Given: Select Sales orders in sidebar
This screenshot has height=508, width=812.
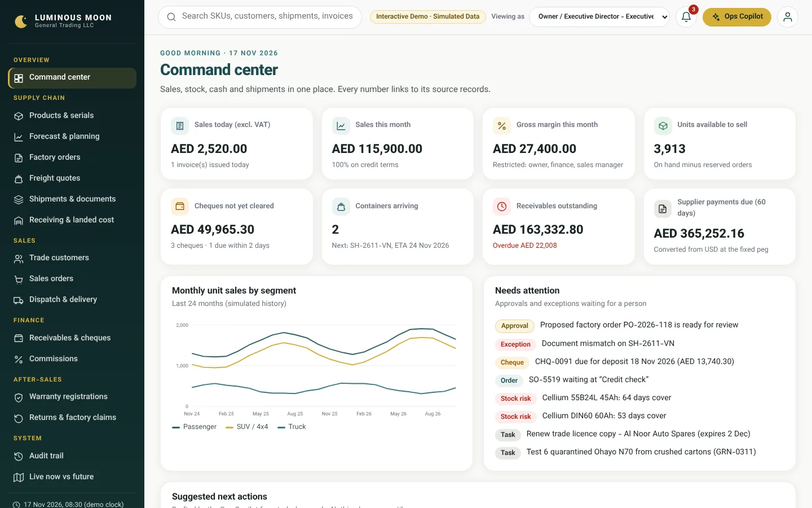Looking at the screenshot, I should pyautogui.click(x=72, y=279).
